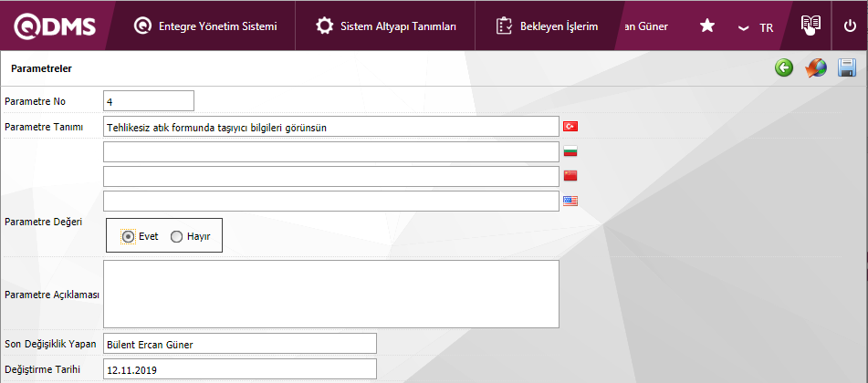Click the Parametre Tanımı label
868x383 pixels.
(x=44, y=127)
